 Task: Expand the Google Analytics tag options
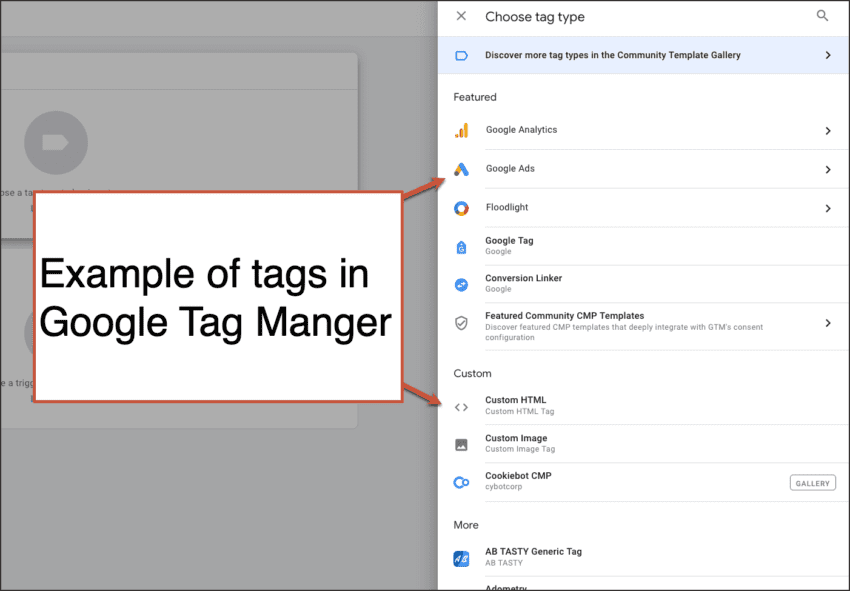(x=828, y=130)
